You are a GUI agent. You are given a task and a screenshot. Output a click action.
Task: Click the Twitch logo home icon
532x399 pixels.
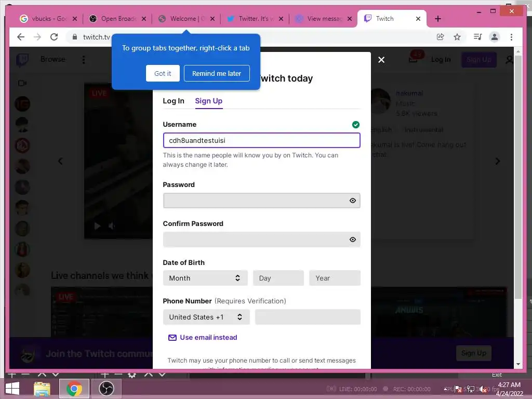click(22, 60)
